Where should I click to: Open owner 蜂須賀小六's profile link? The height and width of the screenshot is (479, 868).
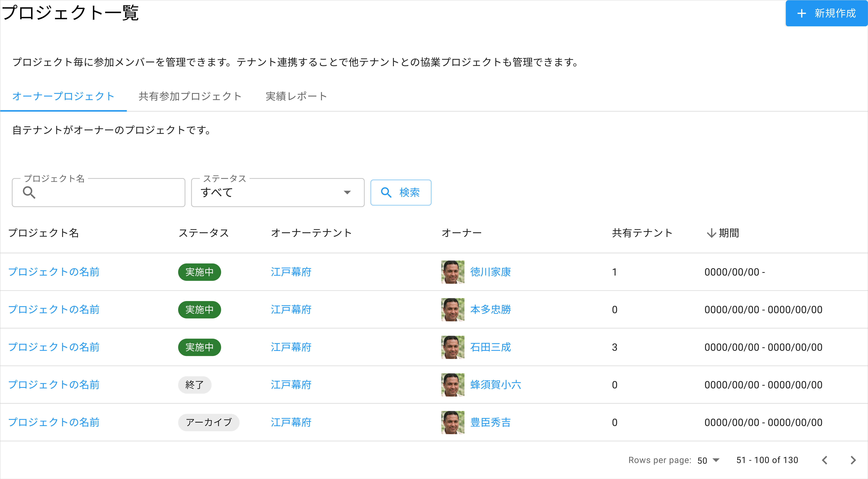point(496,385)
